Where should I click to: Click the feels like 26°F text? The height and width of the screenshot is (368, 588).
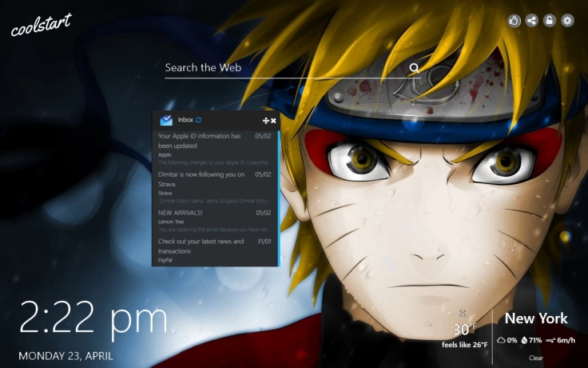coord(465,345)
